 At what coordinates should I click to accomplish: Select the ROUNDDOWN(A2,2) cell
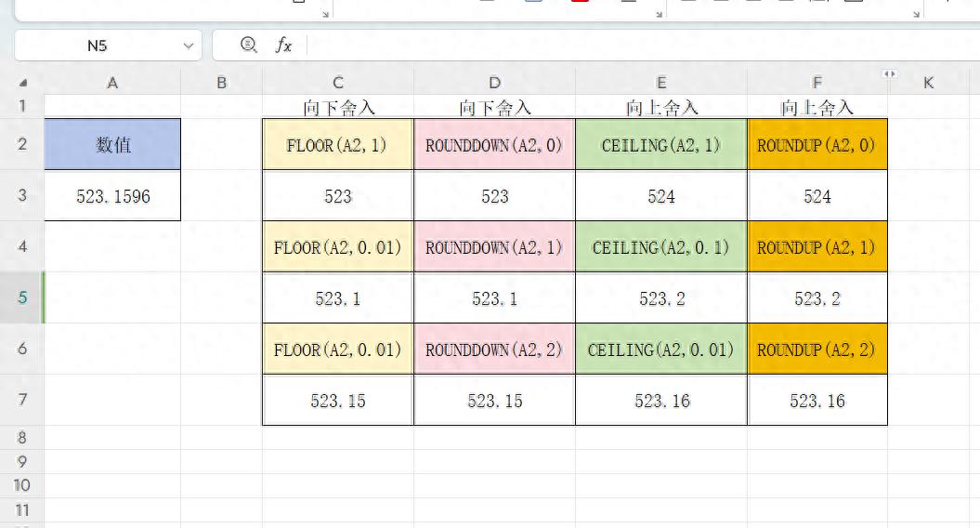point(494,349)
